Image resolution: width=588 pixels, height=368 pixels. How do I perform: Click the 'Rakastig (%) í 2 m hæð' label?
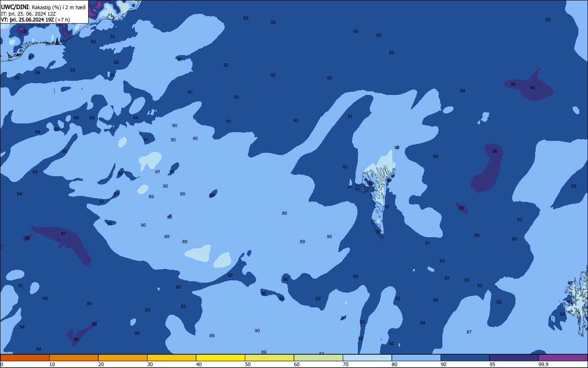59,7
